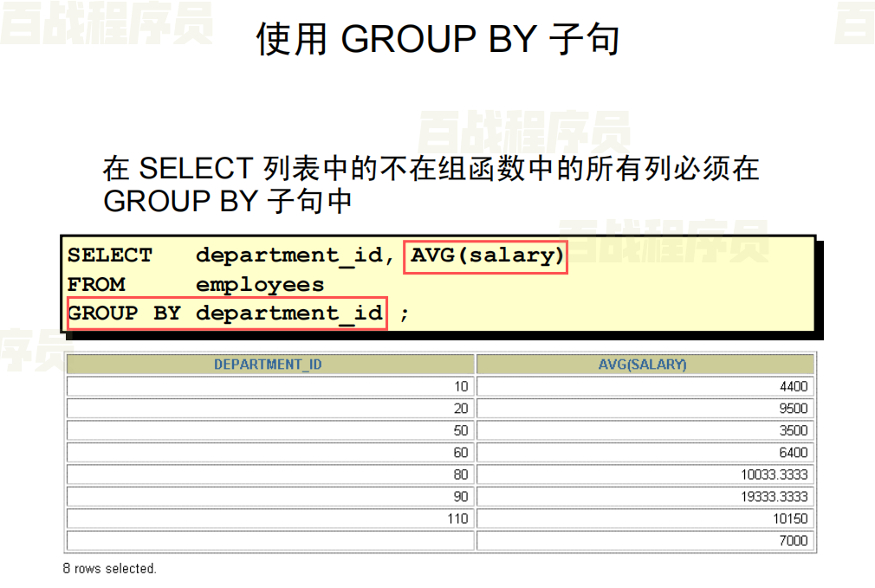Click the red-boxed AVG(salary) expression
The height and width of the screenshot is (588, 875).
pos(487,256)
